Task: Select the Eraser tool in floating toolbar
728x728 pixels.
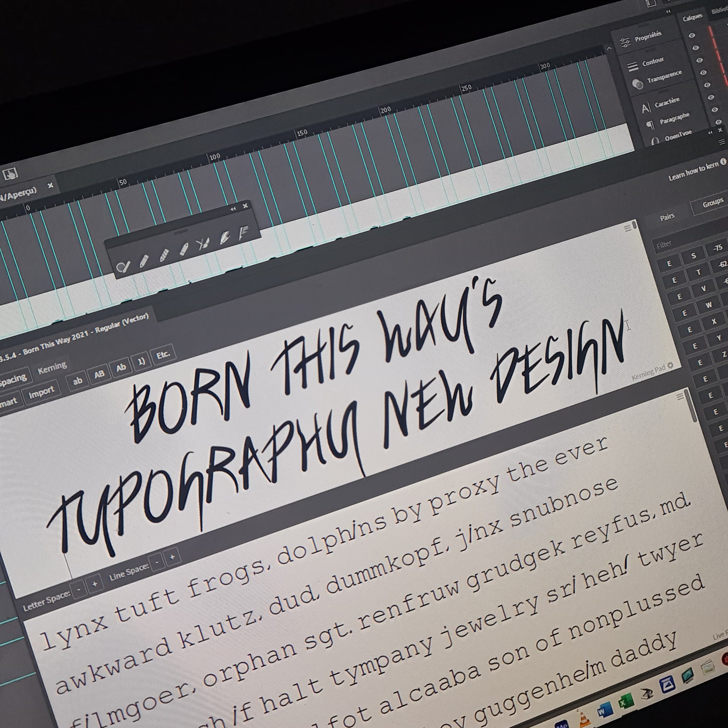Action: (x=224, y=238)
